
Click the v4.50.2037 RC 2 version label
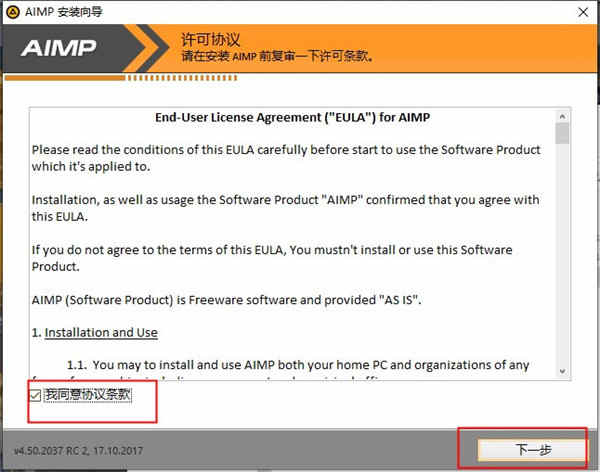pos(78,451)
